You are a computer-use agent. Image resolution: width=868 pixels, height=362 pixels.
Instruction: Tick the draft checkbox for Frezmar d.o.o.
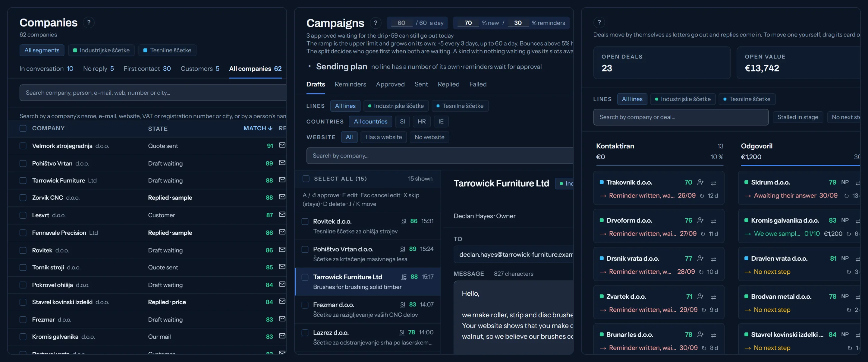(305, 305)
